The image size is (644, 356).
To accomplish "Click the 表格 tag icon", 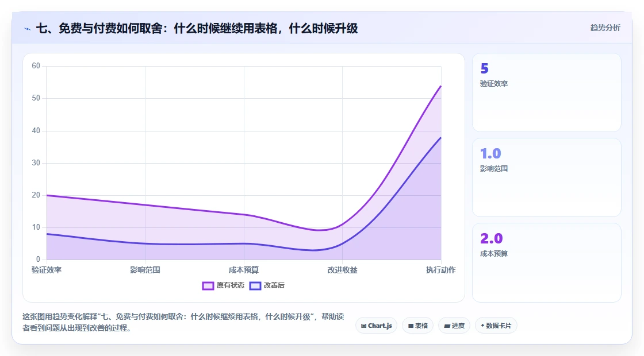I will (x=411, y=326).
